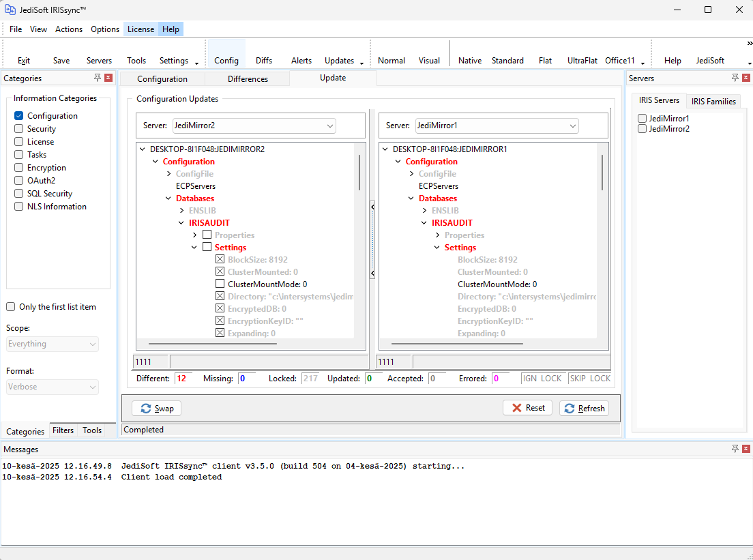Viewport: 753px width, 560px height.
Task: Check SQL Security category
Action: (x=18, y=194)
